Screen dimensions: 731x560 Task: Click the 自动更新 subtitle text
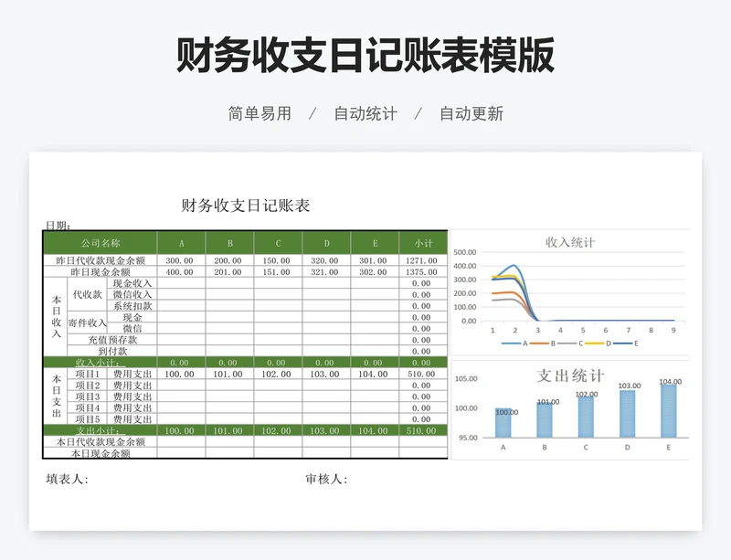pos(471,114)
